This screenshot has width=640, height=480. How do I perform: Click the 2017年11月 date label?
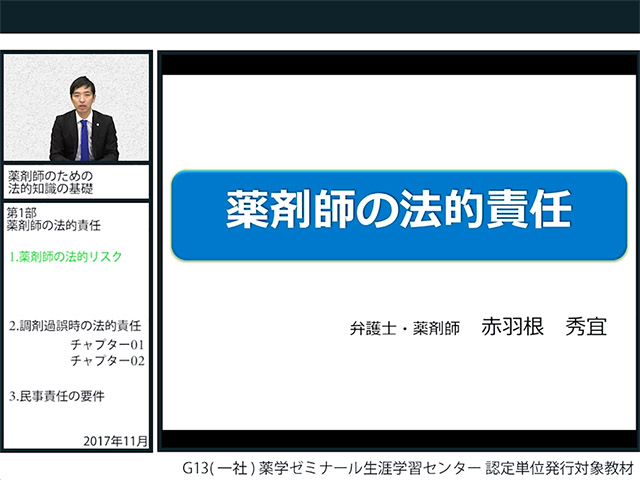click(x=116, y=441)
